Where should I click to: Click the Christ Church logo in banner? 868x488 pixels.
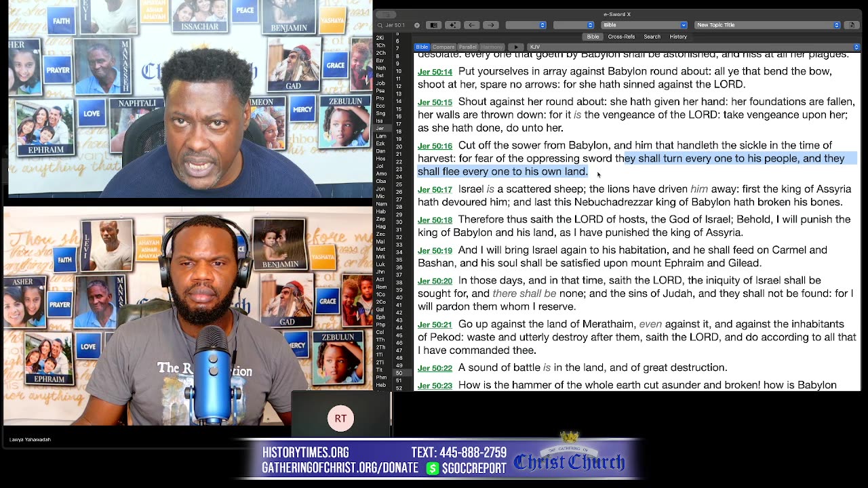(x=570, y=454)
